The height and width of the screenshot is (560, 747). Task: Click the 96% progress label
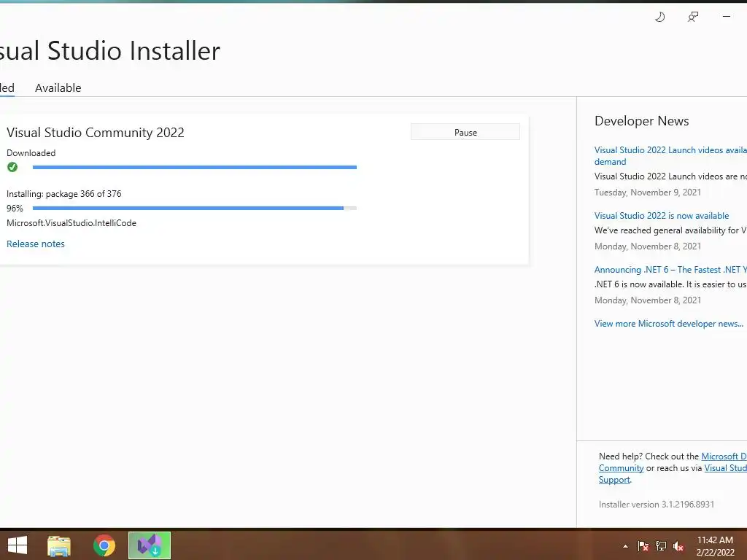[15, 208]
